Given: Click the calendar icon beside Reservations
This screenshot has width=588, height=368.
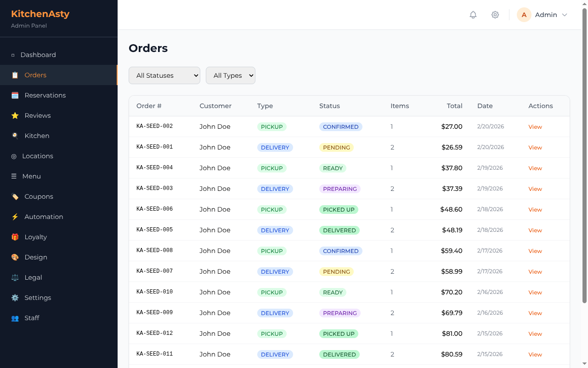Looking at the screenshot, I should tap(15, 95).
